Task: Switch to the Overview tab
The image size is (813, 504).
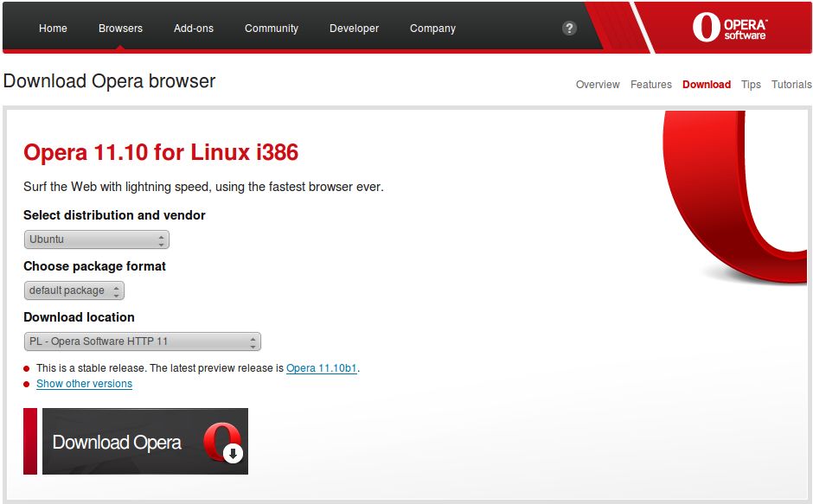Action: click(598, 85)
